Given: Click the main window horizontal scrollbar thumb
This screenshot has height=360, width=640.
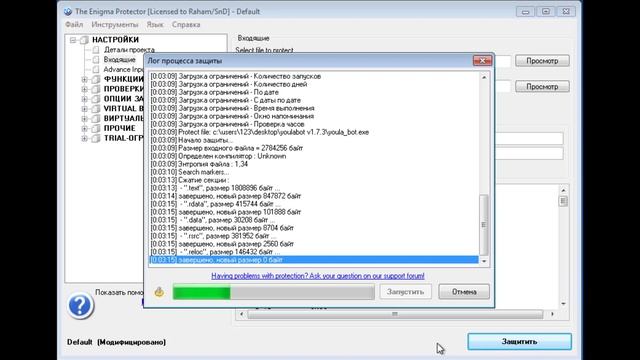Looking at the screenshot, I should pyautogui.click(x=395, y=314).
